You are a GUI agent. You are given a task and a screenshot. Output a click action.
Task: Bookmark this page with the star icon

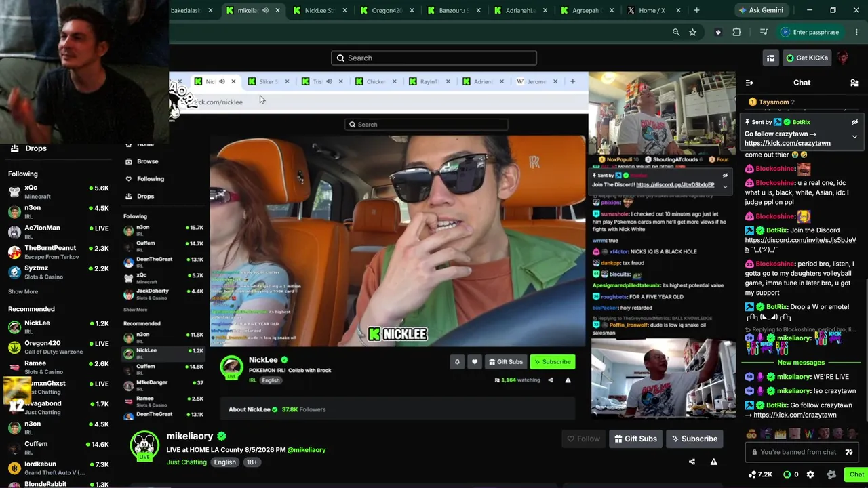coord(692,32)
